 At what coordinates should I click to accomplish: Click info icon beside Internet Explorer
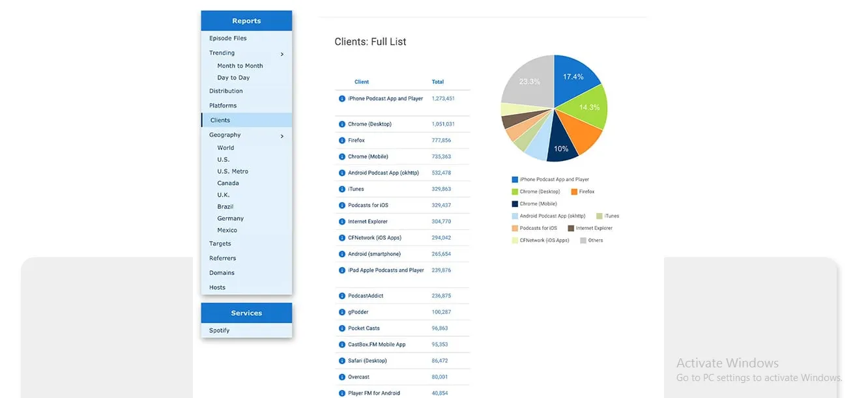[342, 222]
